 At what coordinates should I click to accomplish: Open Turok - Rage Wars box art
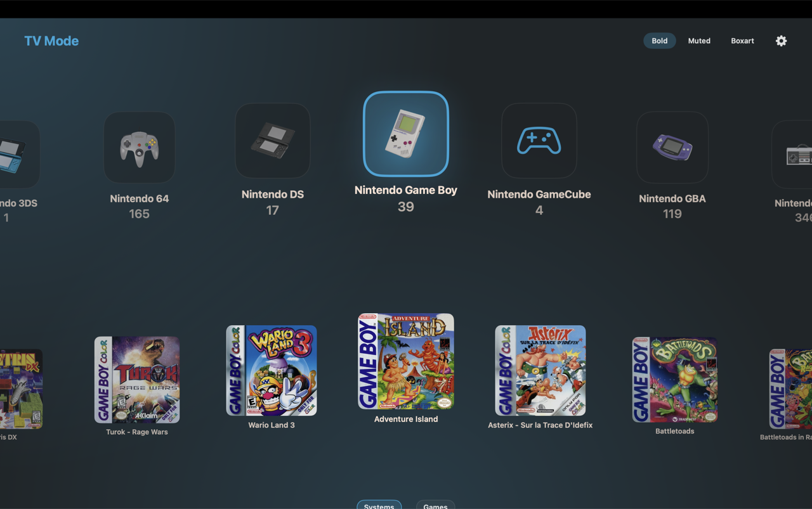pos(137,380)
